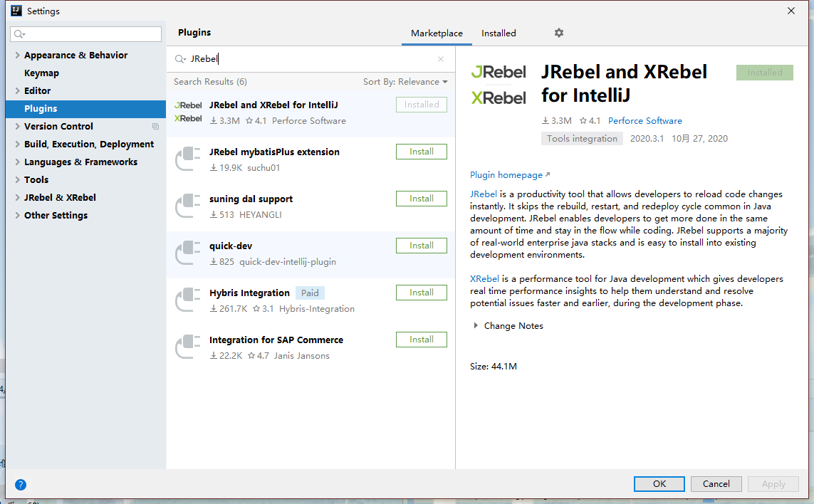
Task: Click the Perforce Software vendor link
Action: 645,121
